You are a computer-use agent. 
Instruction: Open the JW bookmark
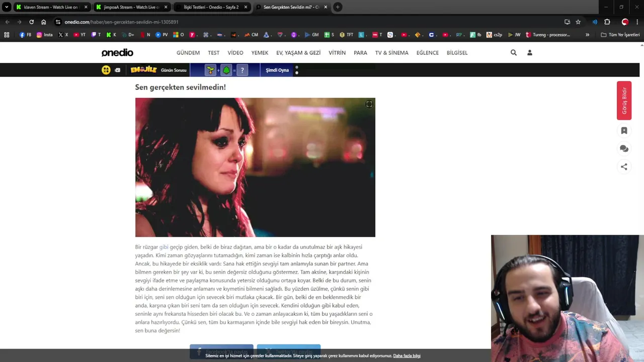click(514, 35)
